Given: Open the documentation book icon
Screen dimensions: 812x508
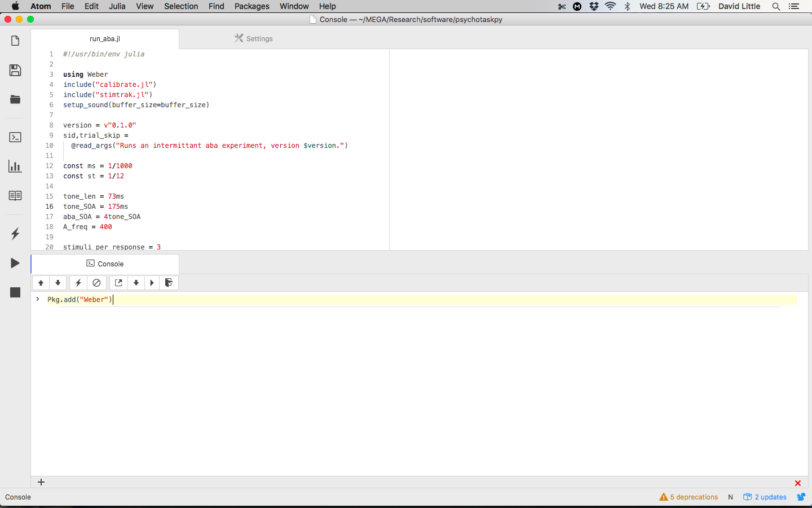Looking at the screenshot, I should [x=15, y=195].
